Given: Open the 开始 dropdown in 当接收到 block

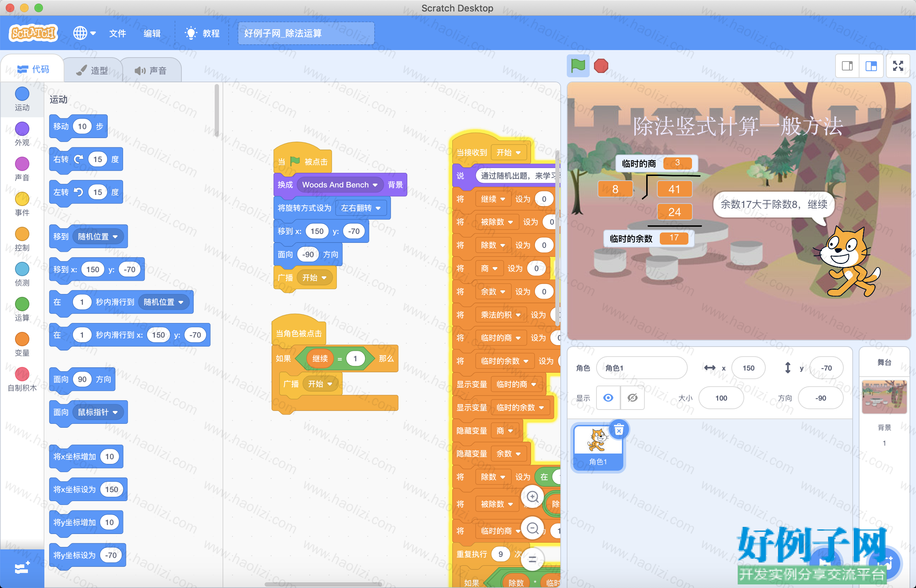Looking at the screenshot, I should [x=508, y=152].
